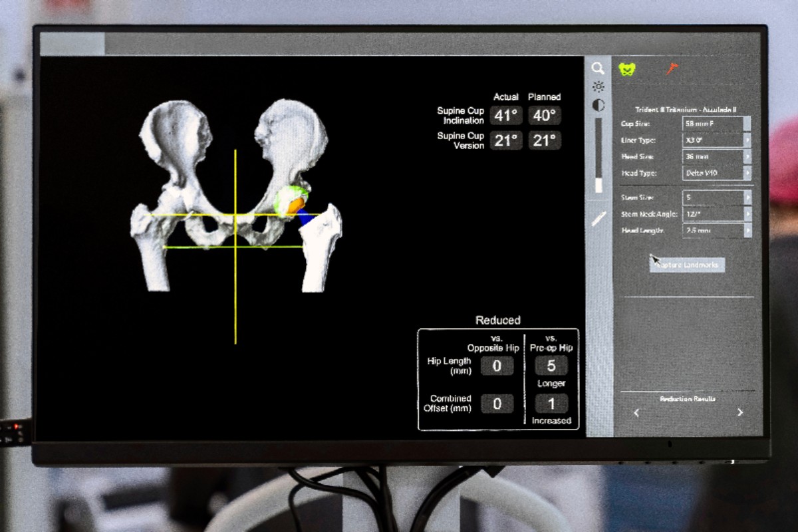This screenshot has height=532, width=798.
Task: Open the Head Length dropdown arrow
Action: pos(747,231)
